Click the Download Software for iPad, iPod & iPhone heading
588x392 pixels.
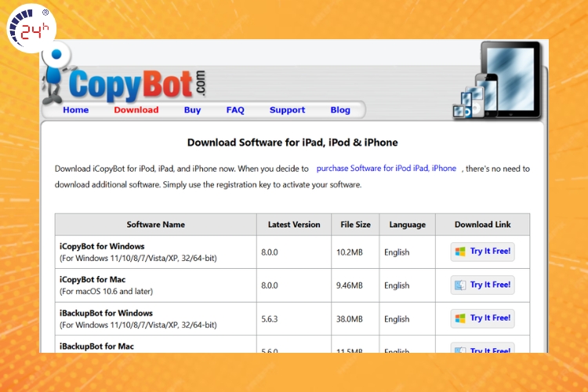coord(292,143)
